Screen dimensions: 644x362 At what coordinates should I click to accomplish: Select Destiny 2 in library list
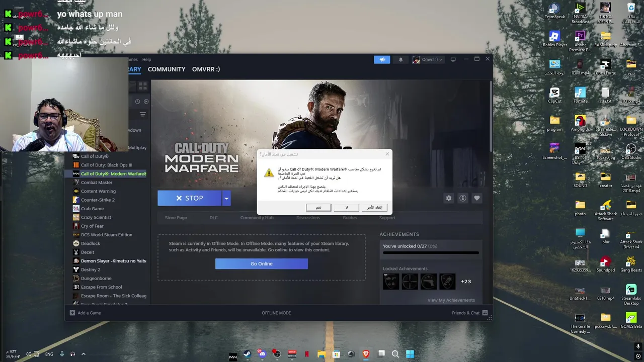coord(90,269)
